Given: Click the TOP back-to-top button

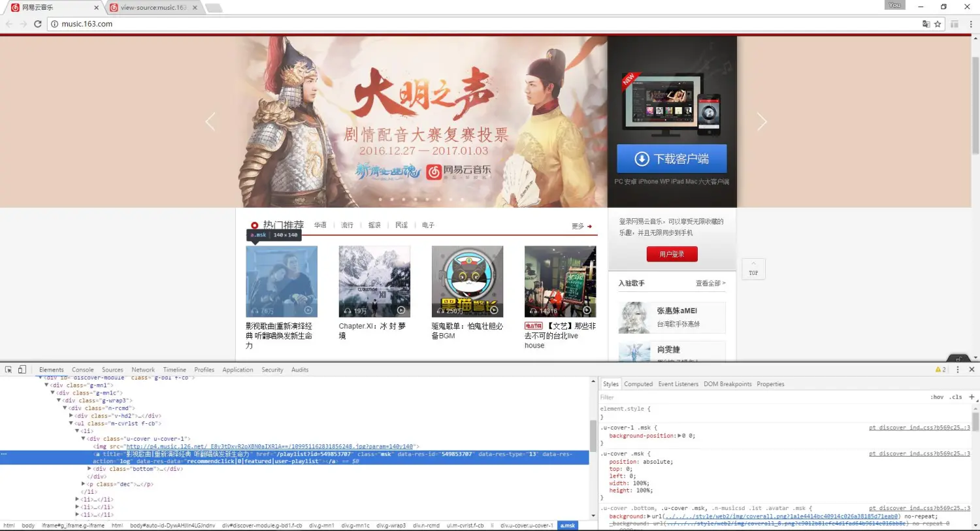Looking at the screenshot, I should coord(753,269).
